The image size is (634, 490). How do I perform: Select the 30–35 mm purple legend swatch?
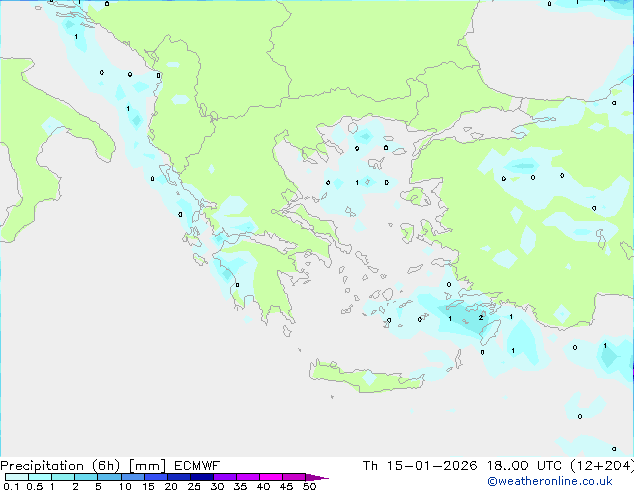click(225, 477)
